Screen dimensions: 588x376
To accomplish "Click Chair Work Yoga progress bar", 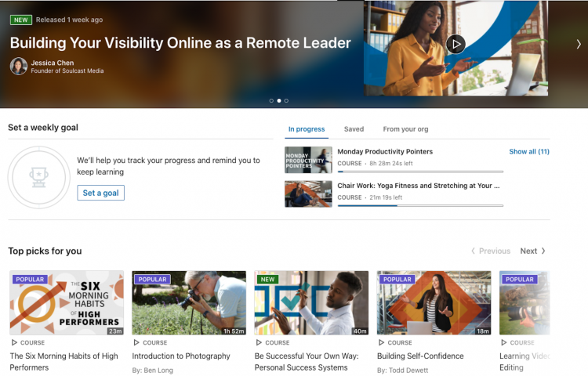I will (x=420, y=205).
